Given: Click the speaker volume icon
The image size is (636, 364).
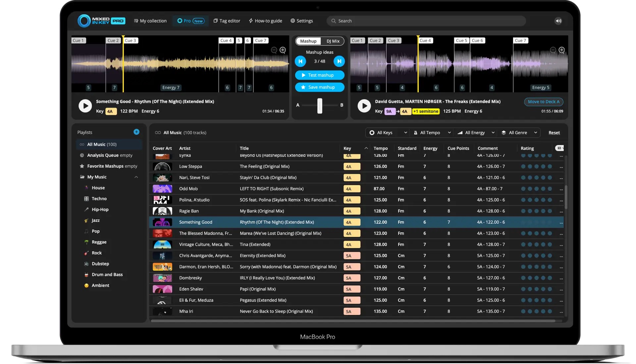Looking at the screenshot, I should pos(558,21).
